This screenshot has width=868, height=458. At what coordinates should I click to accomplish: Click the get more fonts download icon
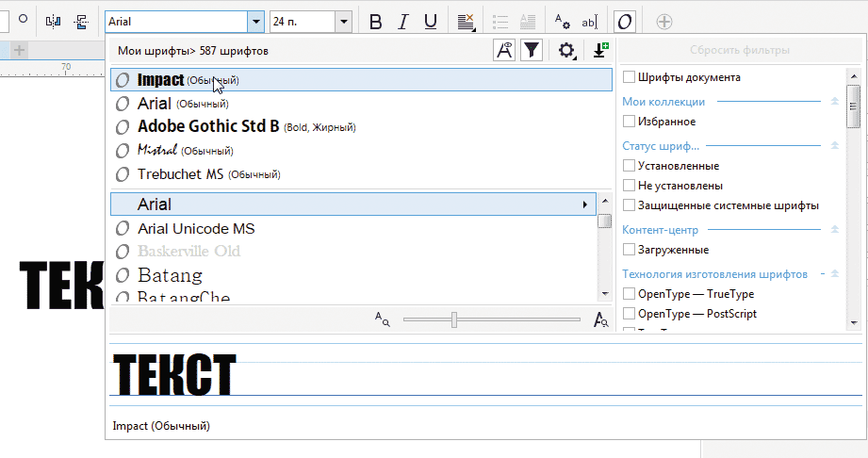pos(600,51)
